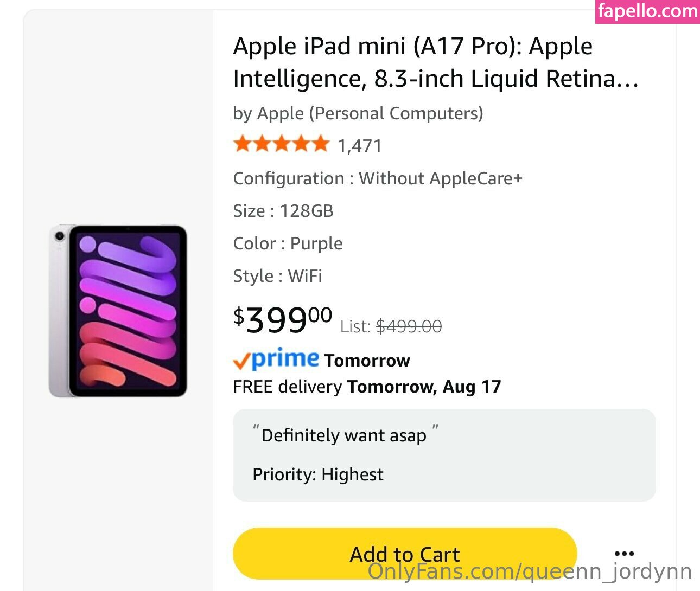Select the "Definitely want asap" comment text
The height and width of the screenshot is (591, 700).
[x=343, y=435]
